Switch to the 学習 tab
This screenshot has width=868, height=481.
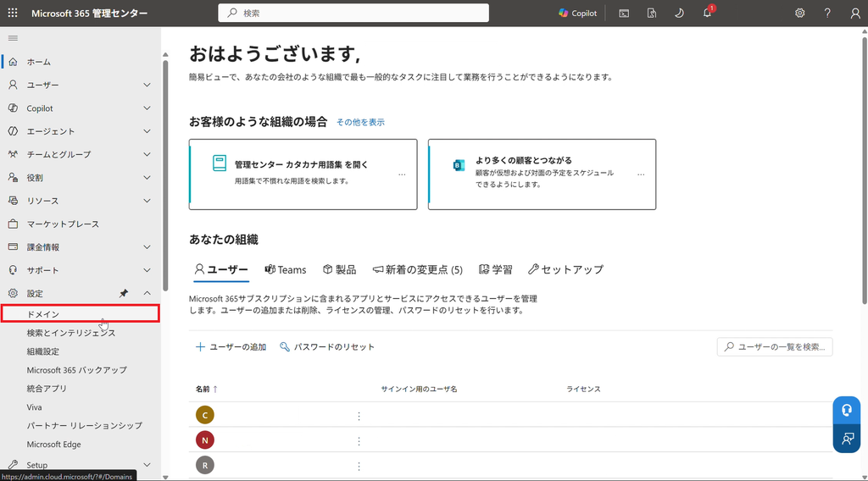(x=495, y=270)
